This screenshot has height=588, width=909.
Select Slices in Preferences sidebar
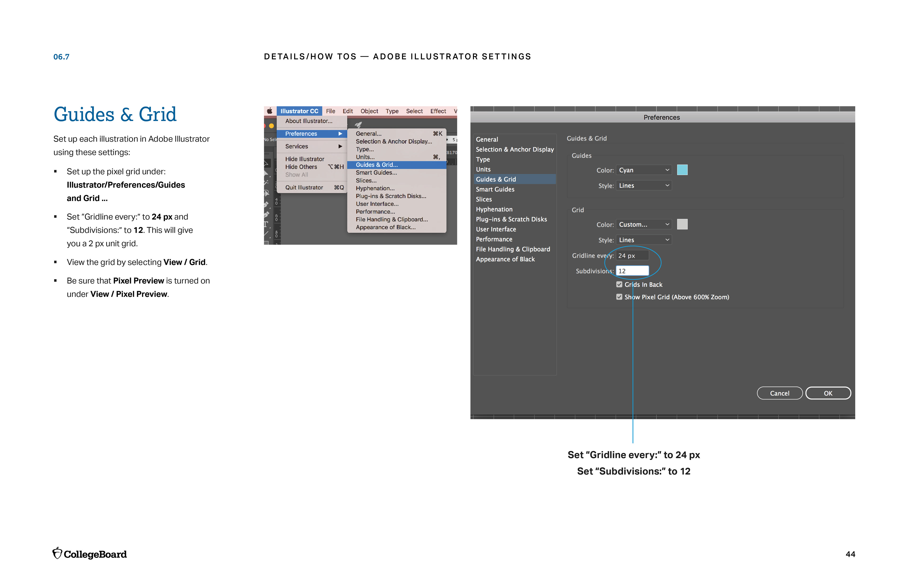point(515,199)
